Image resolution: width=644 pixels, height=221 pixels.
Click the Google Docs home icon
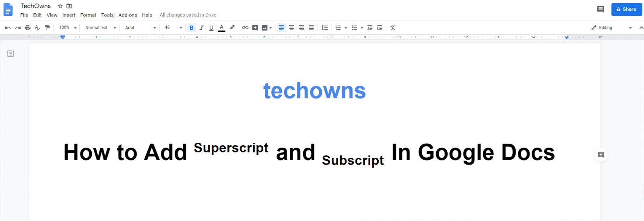click(8, 10)
